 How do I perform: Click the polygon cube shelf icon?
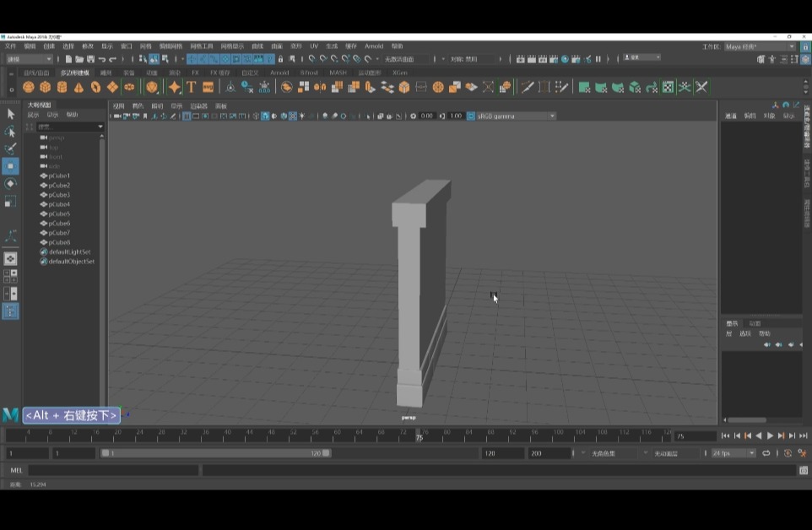(x=46, y=87)
